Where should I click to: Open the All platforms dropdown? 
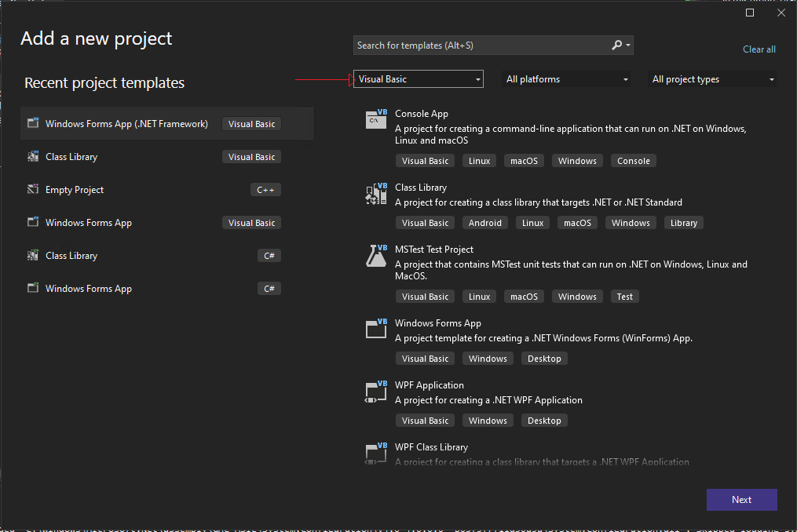565,78
